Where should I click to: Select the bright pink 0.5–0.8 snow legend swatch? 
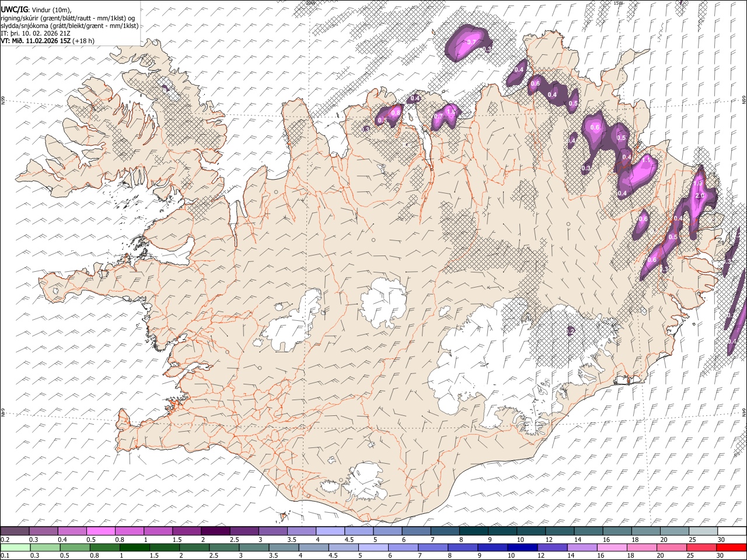point(100,531)
